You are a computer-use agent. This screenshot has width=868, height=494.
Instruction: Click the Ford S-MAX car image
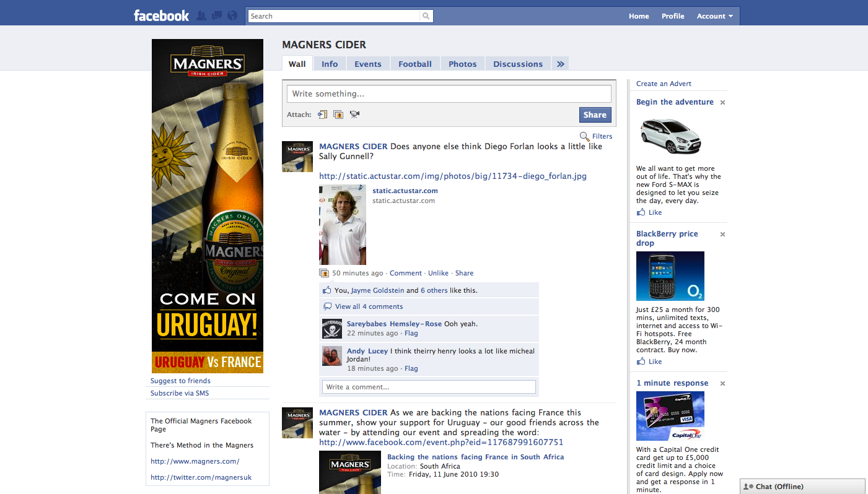670,135
